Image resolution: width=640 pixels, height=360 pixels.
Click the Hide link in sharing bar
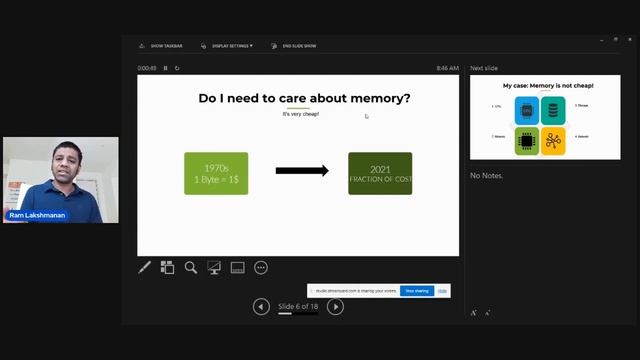coord(442,291)
